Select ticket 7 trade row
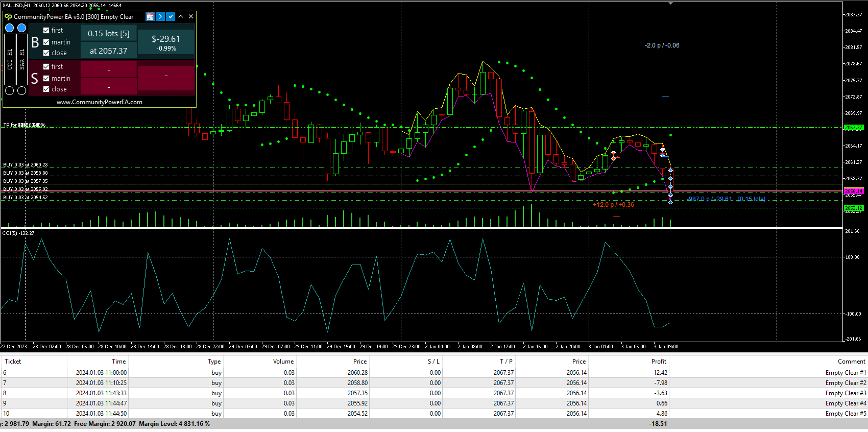Viewport: 868px width, 432px height. 434,383
